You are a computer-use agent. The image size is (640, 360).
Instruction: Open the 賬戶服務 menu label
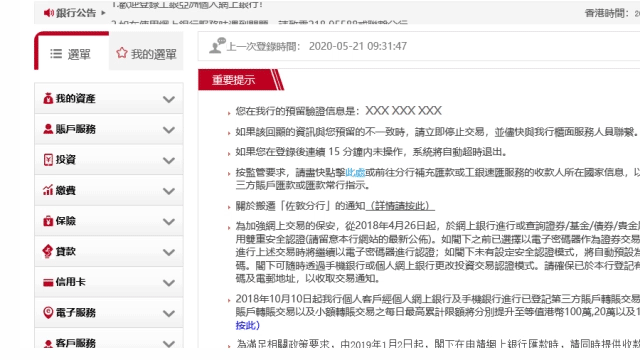click(76, 129)
